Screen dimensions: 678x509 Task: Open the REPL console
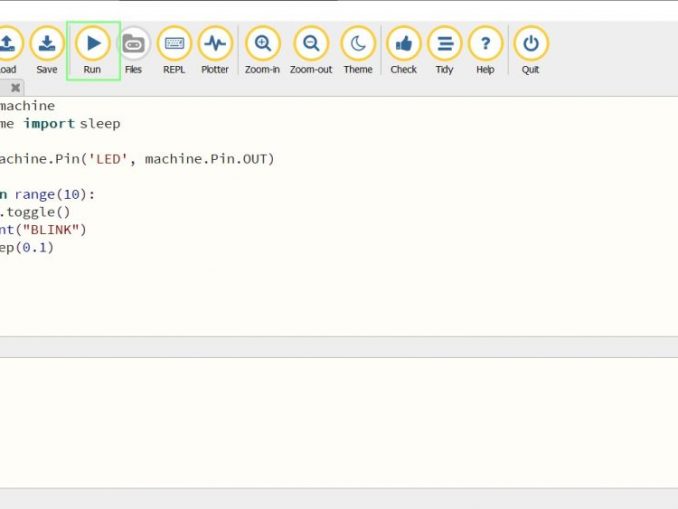[174, 50]
